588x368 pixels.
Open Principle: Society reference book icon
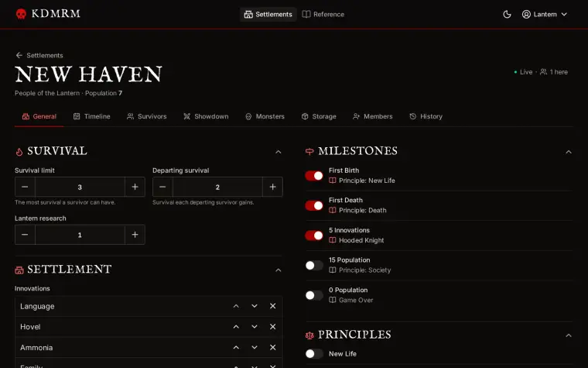[x=332, y=270]
